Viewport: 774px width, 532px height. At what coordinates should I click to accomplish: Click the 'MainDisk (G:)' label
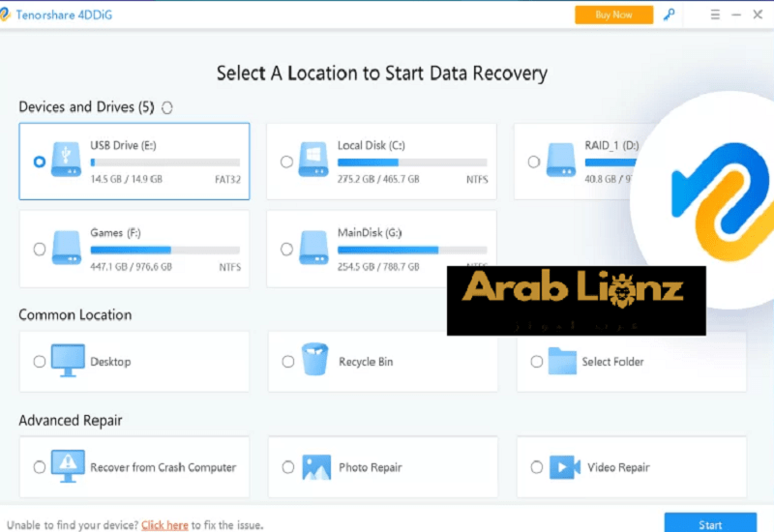[370, 233]
